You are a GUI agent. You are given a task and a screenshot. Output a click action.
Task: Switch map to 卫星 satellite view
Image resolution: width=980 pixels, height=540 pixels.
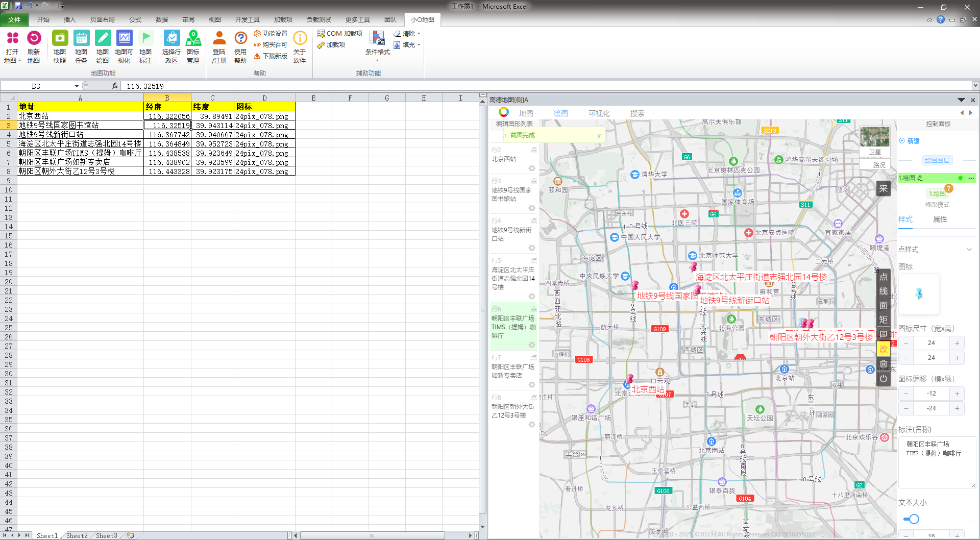tap(874, 141)
